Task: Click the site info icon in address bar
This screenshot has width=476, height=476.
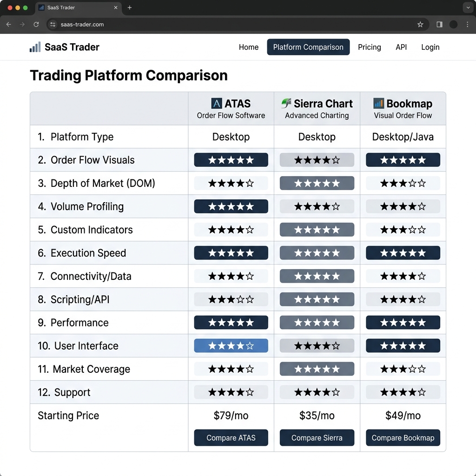Action: tap(53, 24)
